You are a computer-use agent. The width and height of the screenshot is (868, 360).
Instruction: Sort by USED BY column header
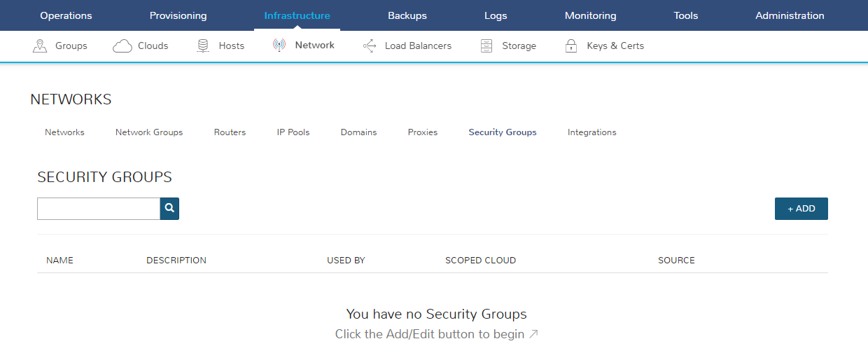(346, 261)
